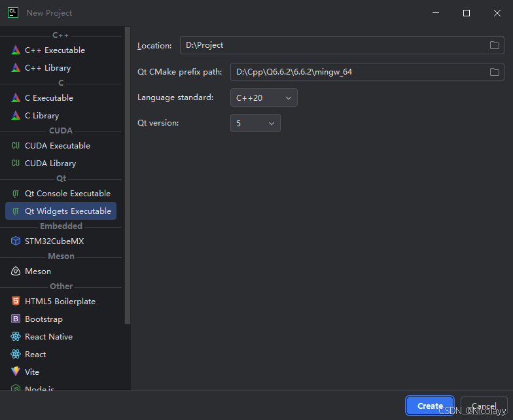Click the React Native atom icon
The height and width of the screenshot is (420, 513).
(16, 336)
